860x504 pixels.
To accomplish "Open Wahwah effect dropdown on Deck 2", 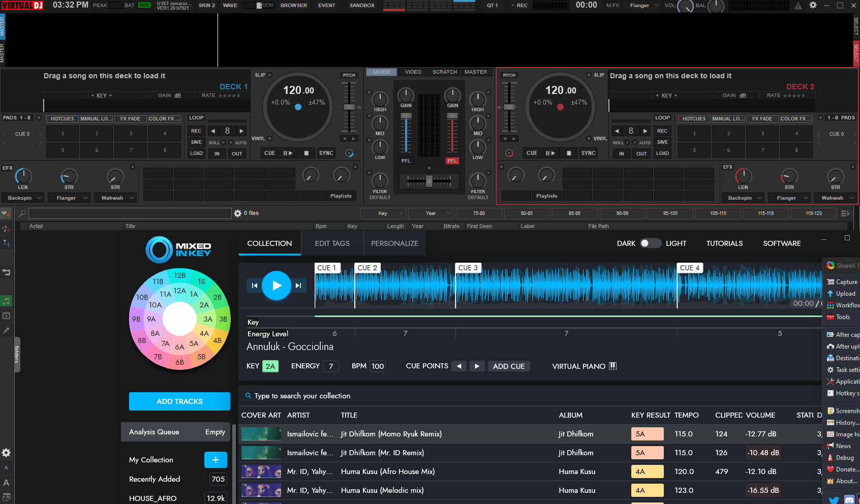I will [836, 198].
